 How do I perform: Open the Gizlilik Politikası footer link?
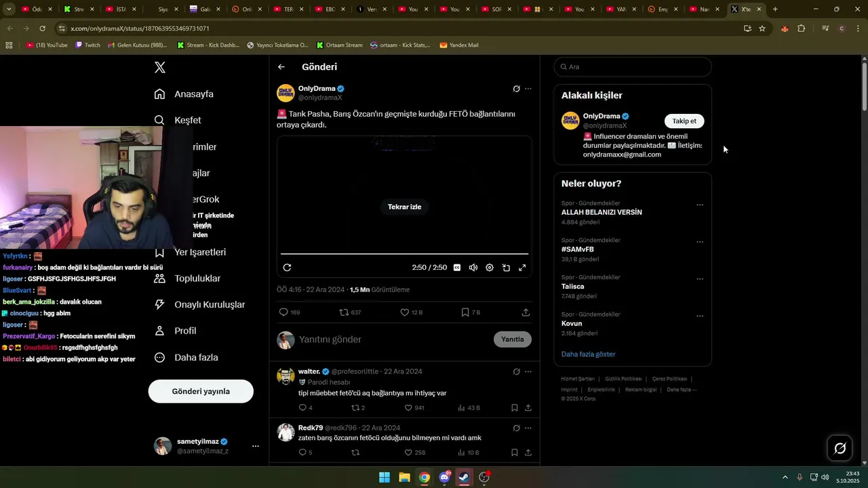[x=623, y=379]
